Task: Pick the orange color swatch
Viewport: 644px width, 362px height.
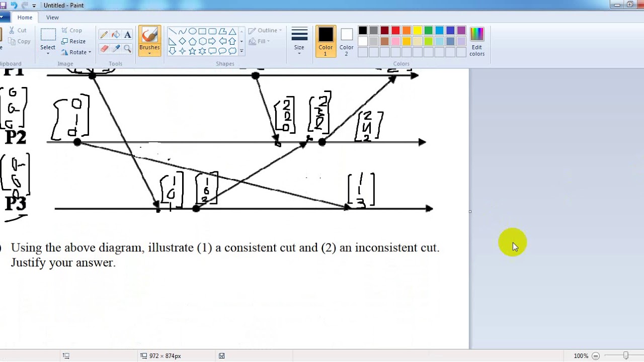Action: coord(407,31)
